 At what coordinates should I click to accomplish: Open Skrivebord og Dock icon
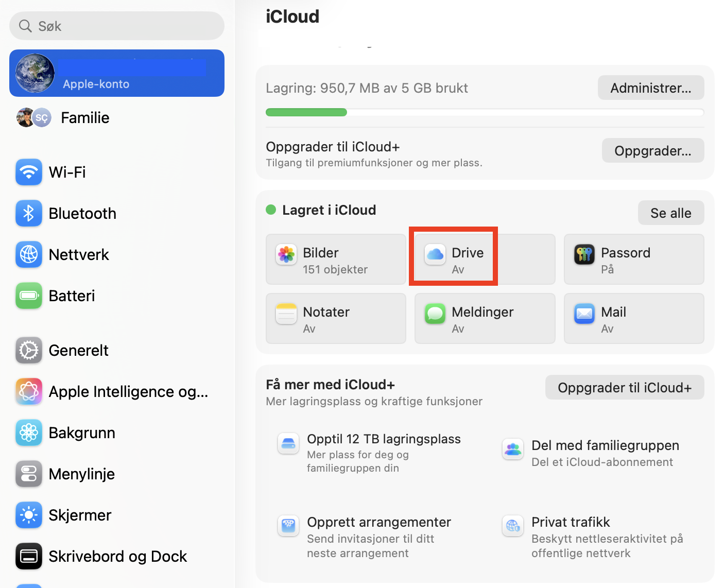point(29,556)
